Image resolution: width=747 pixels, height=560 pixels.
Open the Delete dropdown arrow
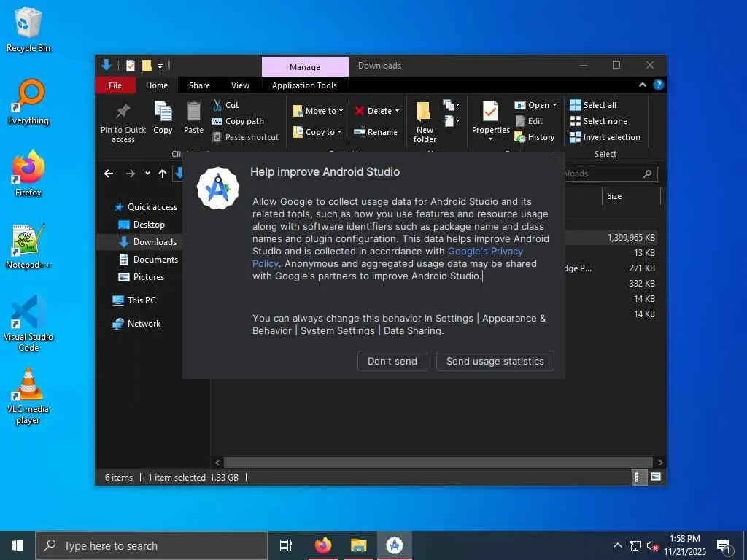click(398, 111)
